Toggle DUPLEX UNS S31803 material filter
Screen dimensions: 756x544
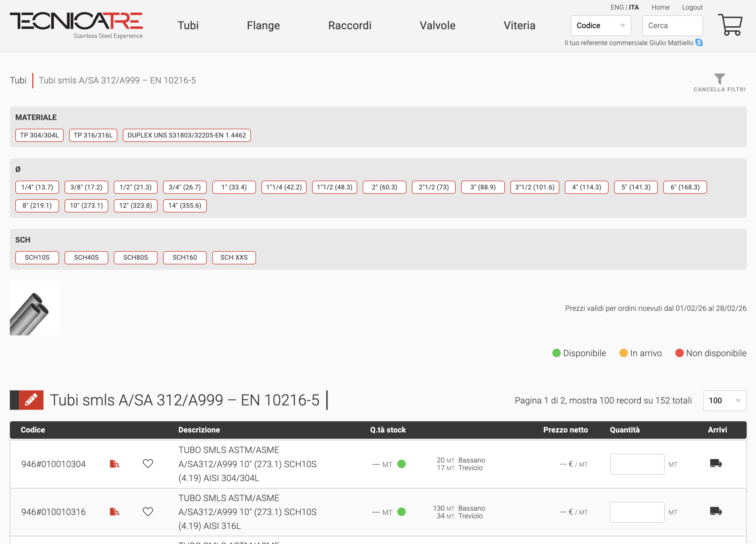click(186, 135)
